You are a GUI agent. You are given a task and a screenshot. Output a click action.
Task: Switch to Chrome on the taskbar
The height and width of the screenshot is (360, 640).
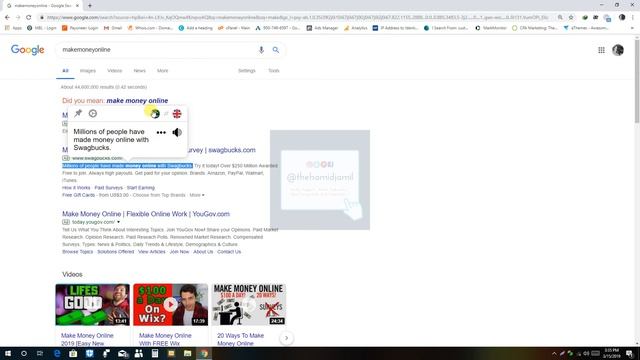[204, 353]
